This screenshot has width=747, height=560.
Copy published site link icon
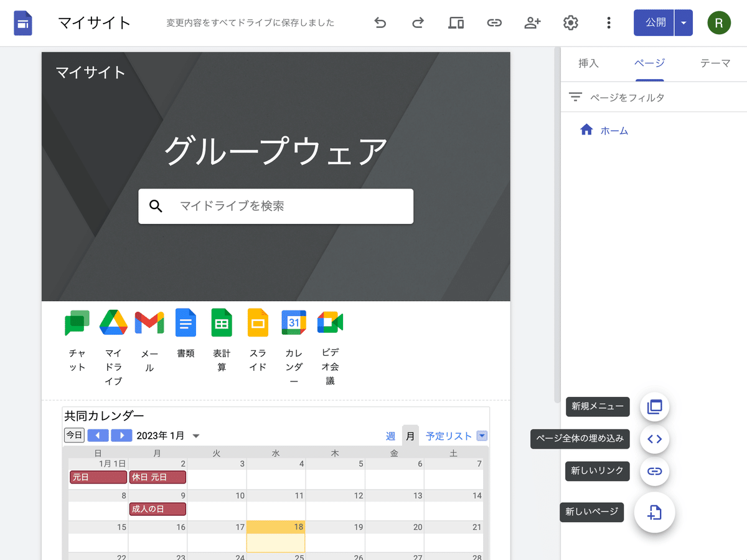pyautogui.click(x=494, y=23)
